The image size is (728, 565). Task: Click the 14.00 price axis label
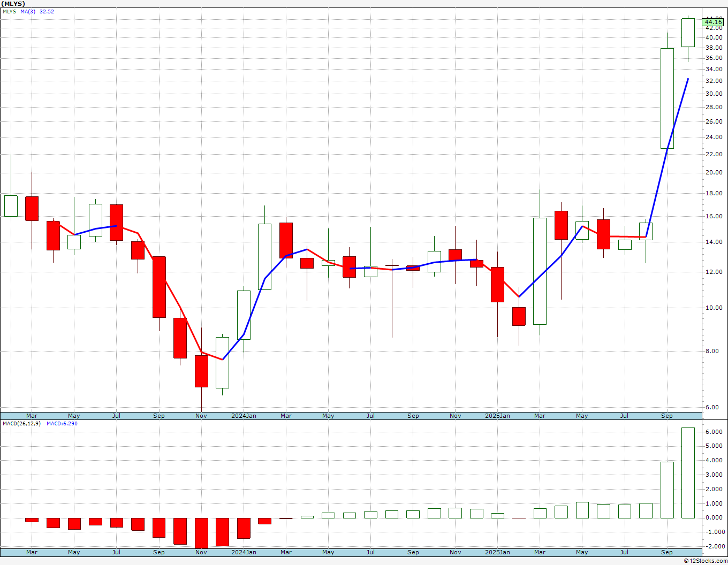714,242
